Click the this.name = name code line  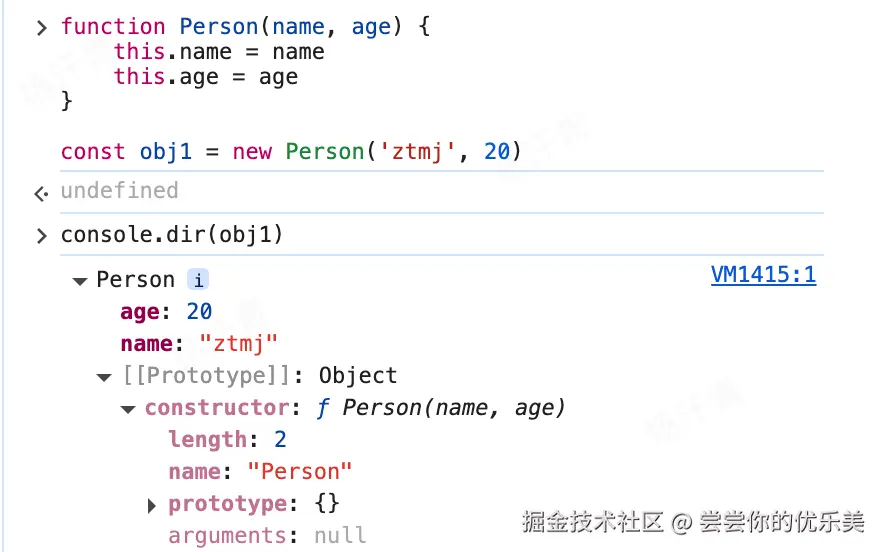click(218, 52)
